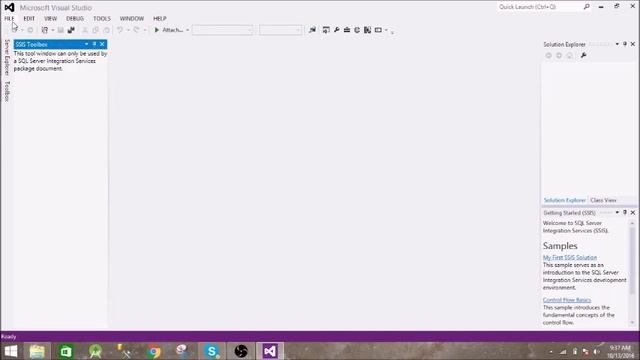Click the Paste toolbar icon
Image resolution: width=640 pixels, height=360 pixels.
(x=107, y=30)
